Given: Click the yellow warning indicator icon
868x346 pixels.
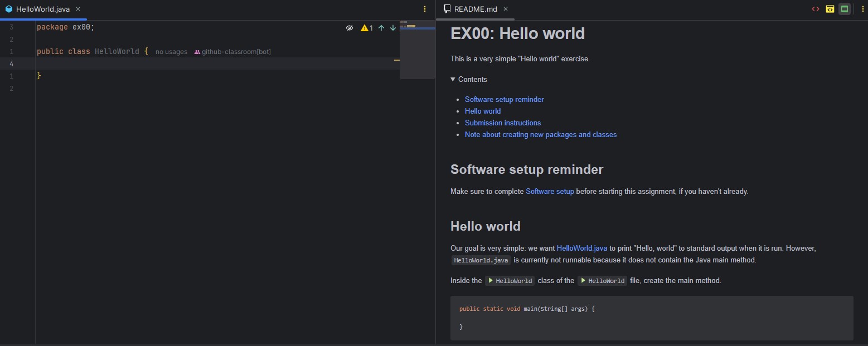Looking at the screenshot, I should [x=365, y=28].
